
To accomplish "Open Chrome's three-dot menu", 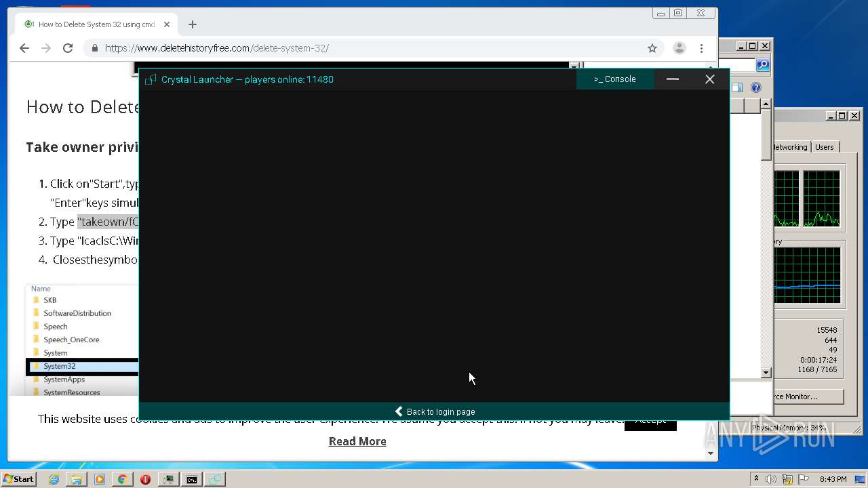I will coord(702,48).
